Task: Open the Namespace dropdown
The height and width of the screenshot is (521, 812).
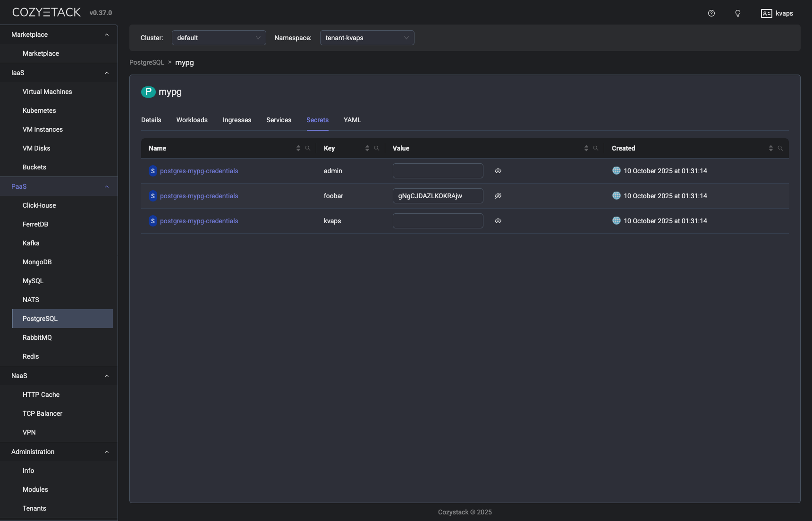Action: (x=367, y=38)
